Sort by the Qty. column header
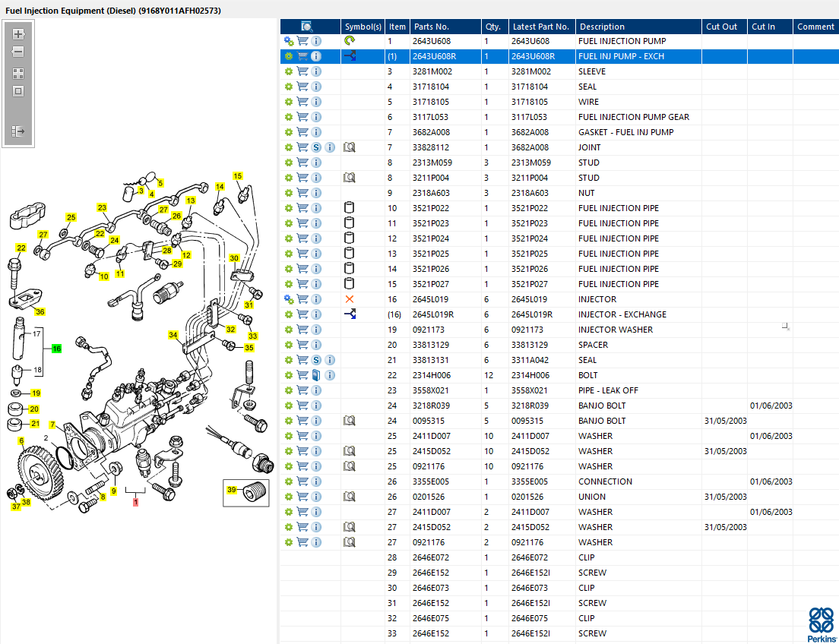This screenshot has width=839, height=644. [x=495, y=27]
